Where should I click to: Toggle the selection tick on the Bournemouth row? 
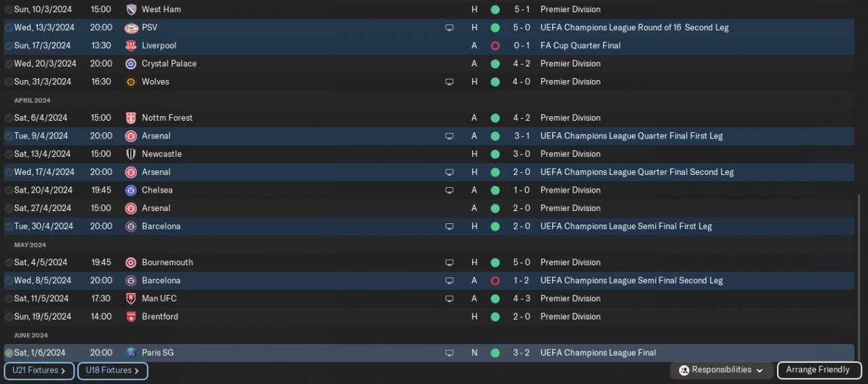click(9, 263)
